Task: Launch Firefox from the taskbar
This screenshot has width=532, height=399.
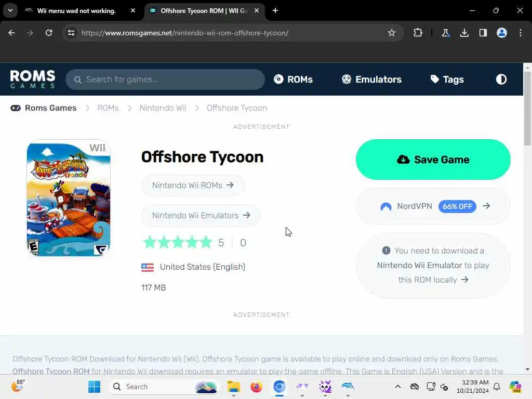Action: click(257, 387)
